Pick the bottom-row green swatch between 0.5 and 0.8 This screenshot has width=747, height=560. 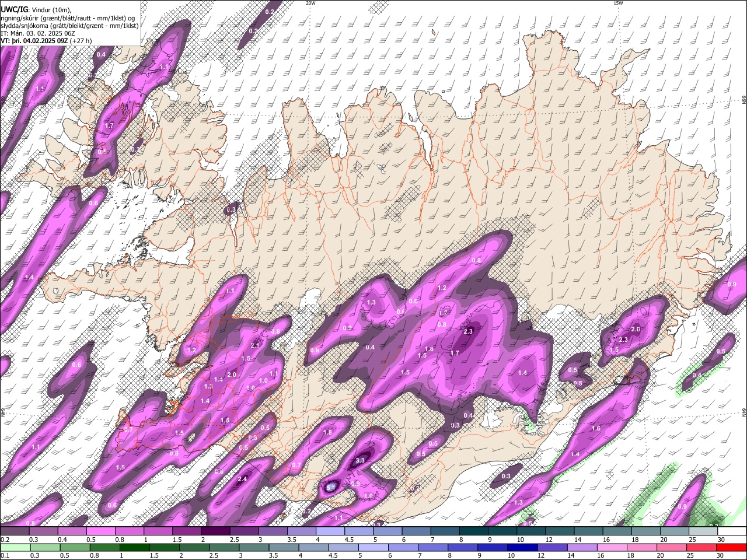75,547
